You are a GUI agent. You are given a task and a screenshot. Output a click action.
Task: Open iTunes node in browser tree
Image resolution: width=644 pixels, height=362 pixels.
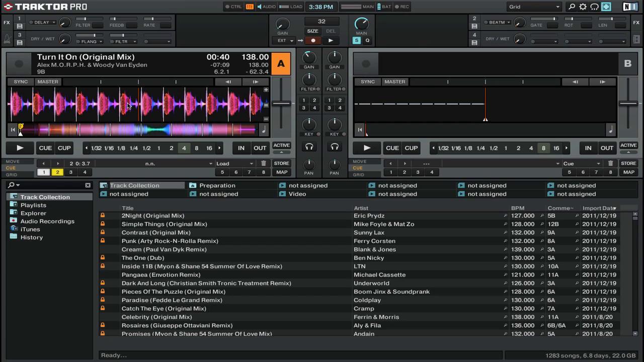[30, 229]
